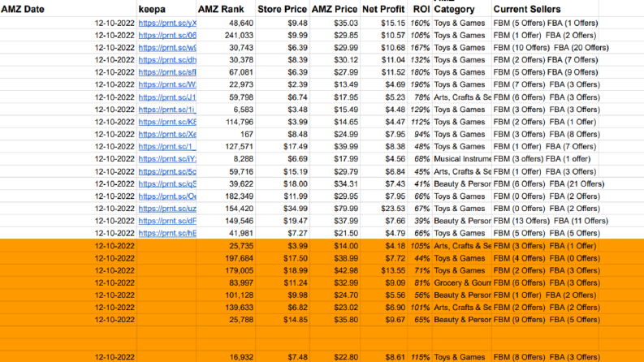Click the AMZ Rank cell 139,633

point(226,308)
